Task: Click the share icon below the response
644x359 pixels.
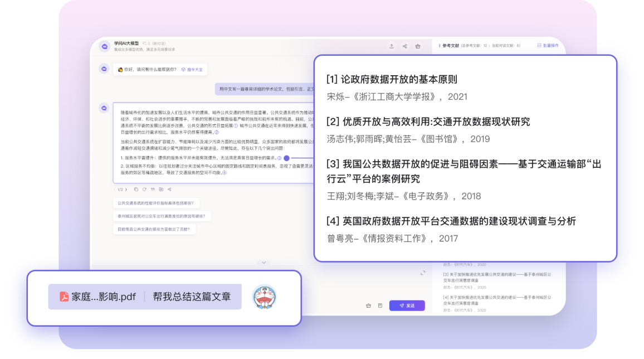Action: tap(169, 190)
